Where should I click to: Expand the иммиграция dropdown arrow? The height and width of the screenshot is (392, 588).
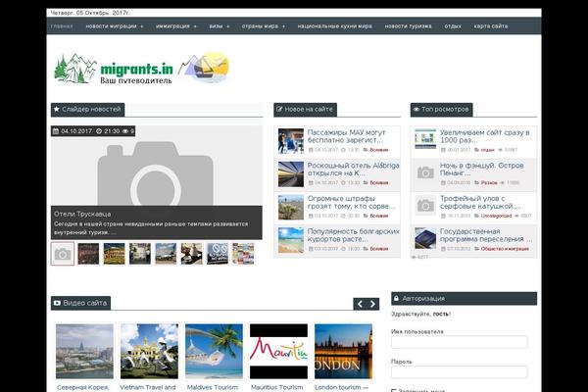point(195,26)
